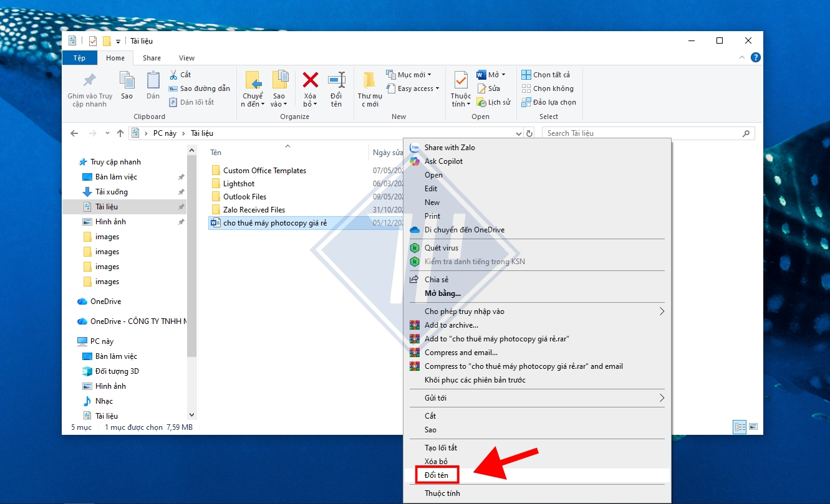Click the Cắt scissors command
Image resolution: width=830 pixels, height=504 pixels.
[180, 75]
